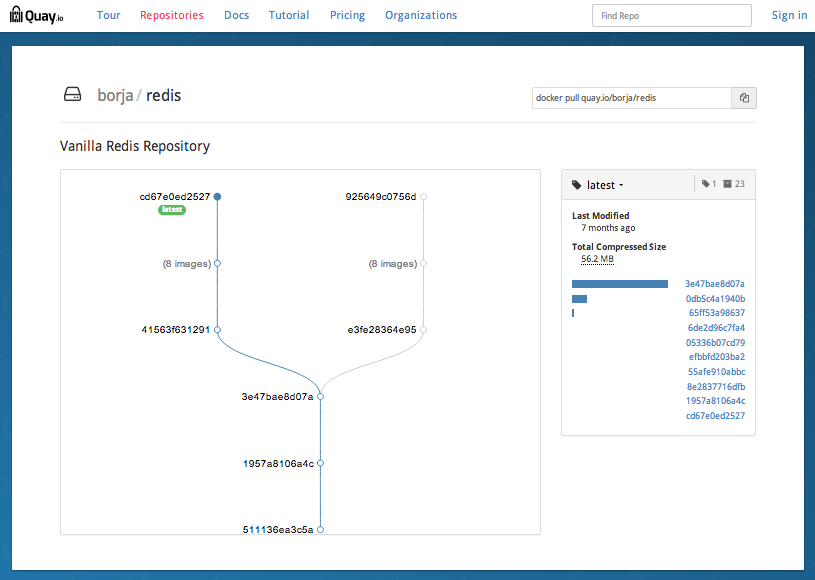Select image node 1957a8106a4c in tree
This screenshot has height=580, width=815.
[320, 463]
